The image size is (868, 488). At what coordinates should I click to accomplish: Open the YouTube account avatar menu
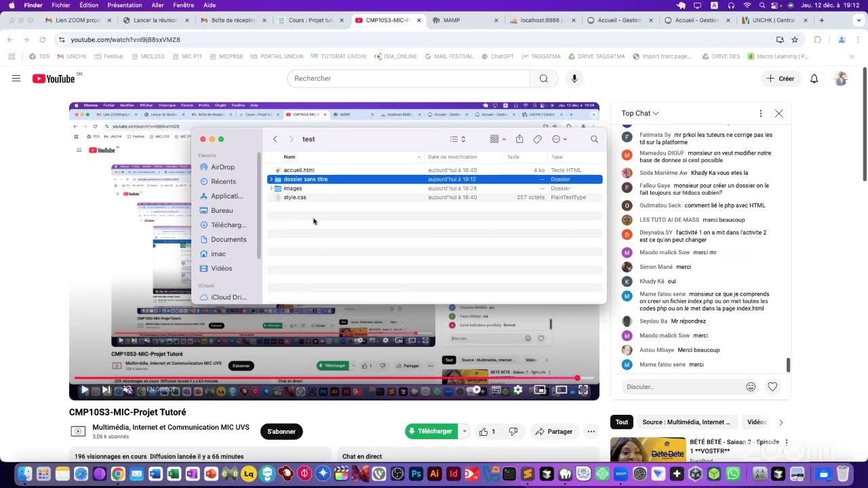pos(841,79)
